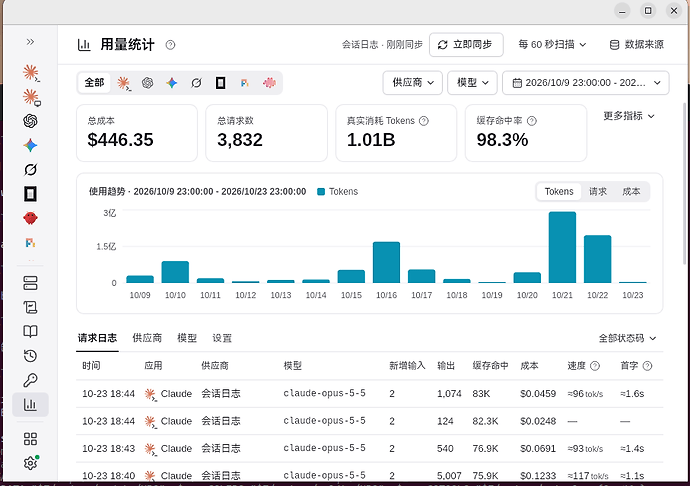
Task: Click the $0.0459 cost cell
Action: 538,394
